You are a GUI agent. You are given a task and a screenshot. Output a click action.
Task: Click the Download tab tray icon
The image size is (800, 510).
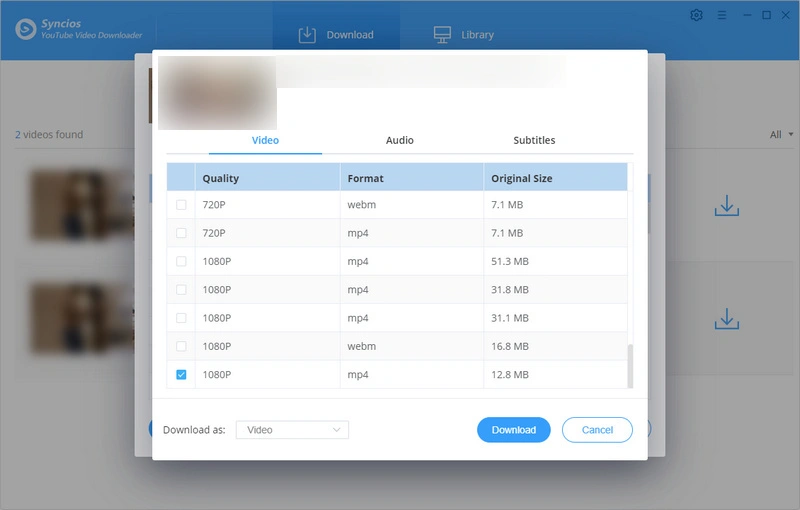click(308, 35)
